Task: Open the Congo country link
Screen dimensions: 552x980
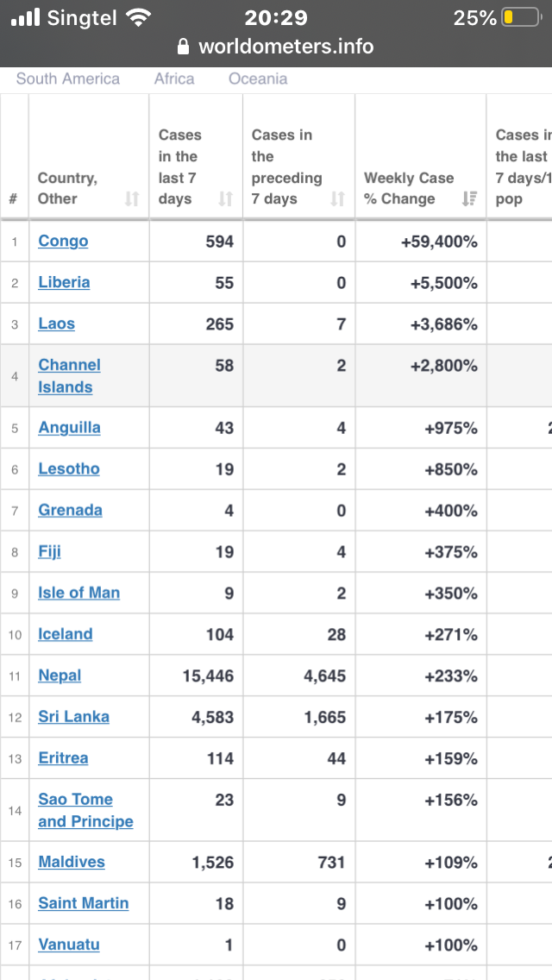Action: point(63,242)
